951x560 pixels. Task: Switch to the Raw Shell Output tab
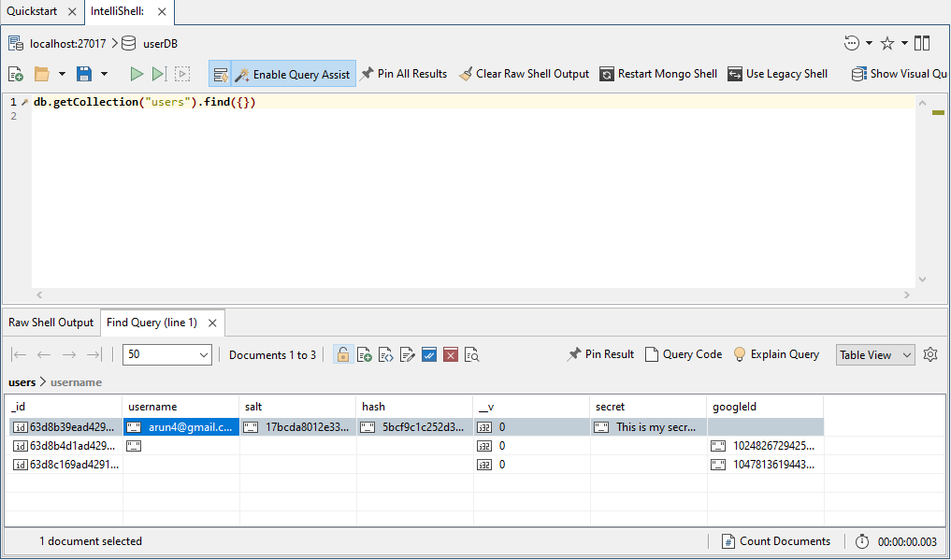pos(50,323)
